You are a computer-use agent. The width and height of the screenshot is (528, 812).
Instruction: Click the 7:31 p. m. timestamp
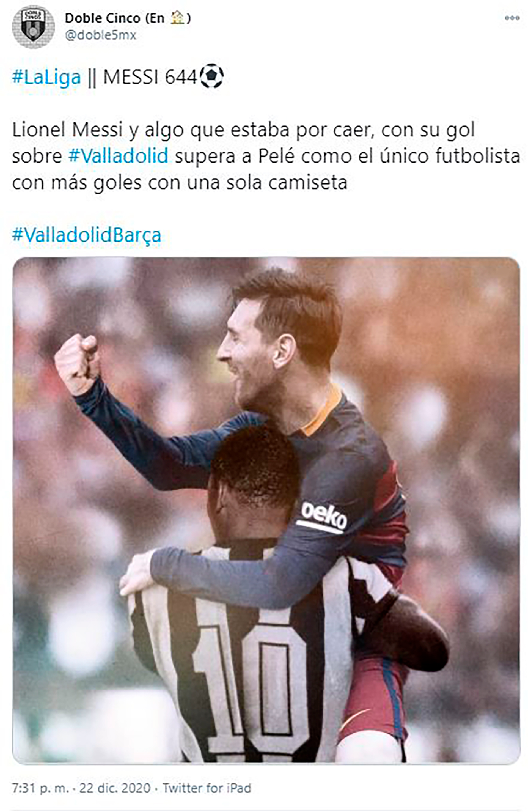tap(40, 788)
